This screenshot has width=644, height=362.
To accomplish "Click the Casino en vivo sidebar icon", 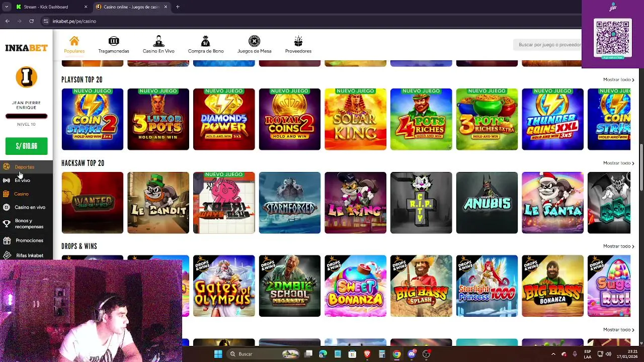I will click(7, 207).
